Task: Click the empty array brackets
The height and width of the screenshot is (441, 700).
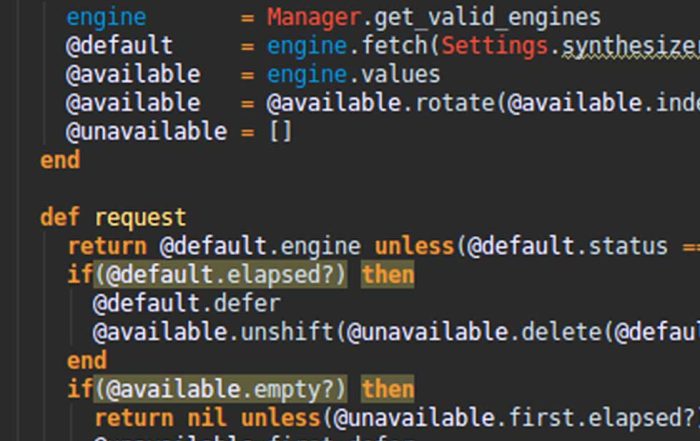Action: pos(280,131)
